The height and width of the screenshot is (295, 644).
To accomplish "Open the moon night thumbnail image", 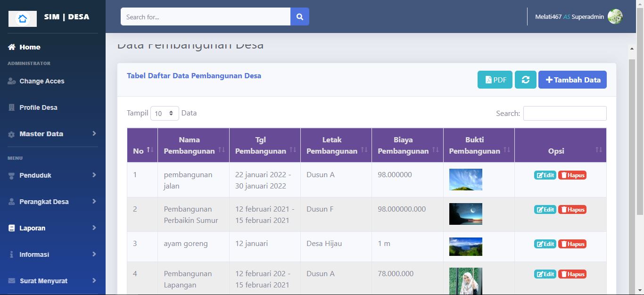I will [465, 214].
